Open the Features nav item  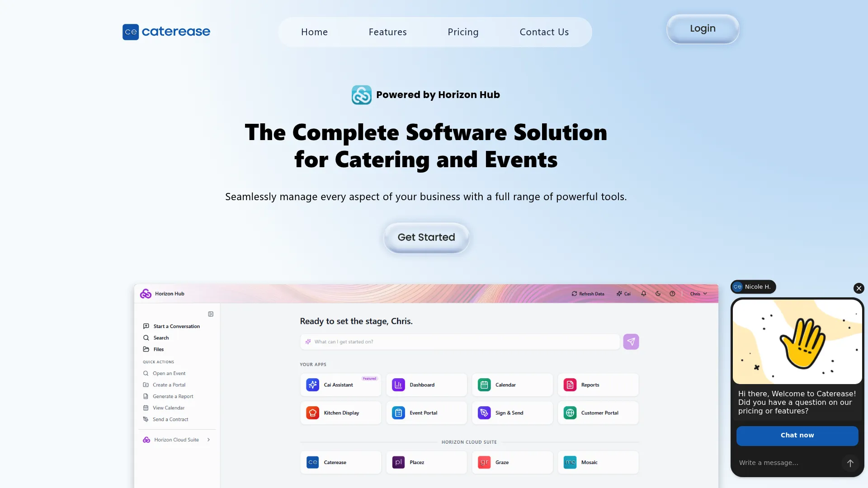point(387,32)
